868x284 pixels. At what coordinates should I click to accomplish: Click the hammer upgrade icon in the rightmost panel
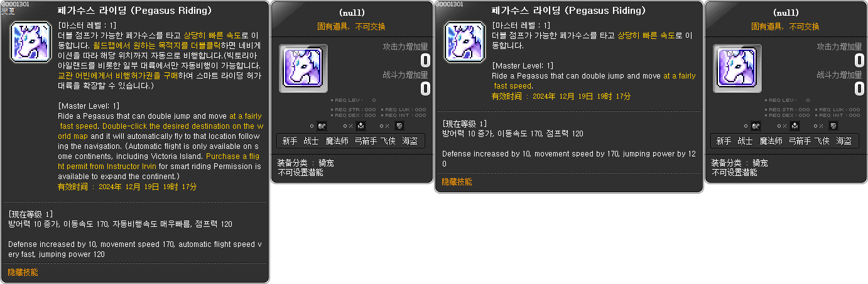tap(756, 126)
